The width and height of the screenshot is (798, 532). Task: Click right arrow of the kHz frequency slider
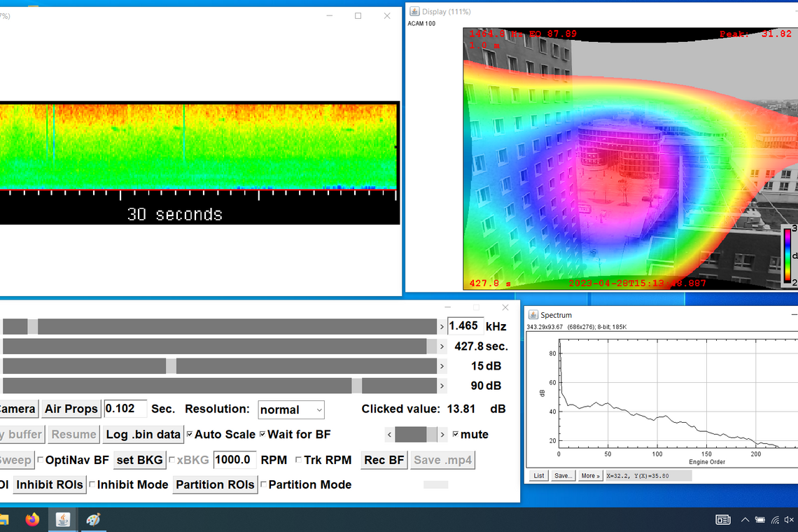pos(442,327)
